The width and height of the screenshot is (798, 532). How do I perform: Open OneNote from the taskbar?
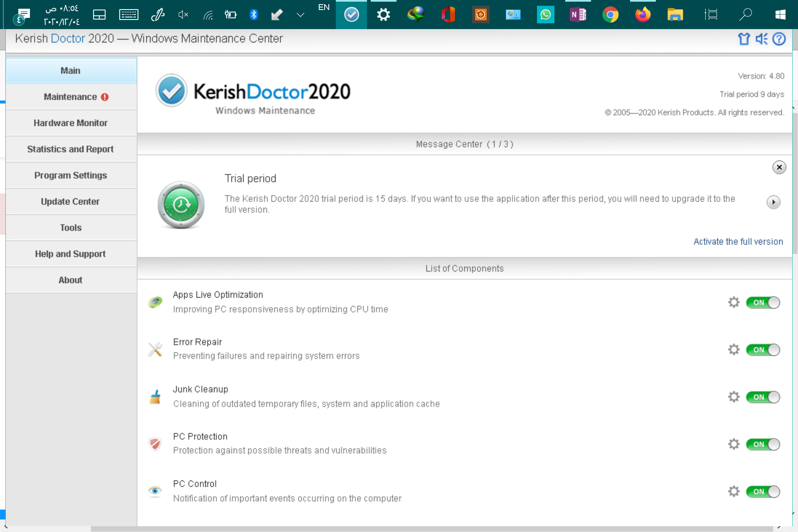point(578,15)
